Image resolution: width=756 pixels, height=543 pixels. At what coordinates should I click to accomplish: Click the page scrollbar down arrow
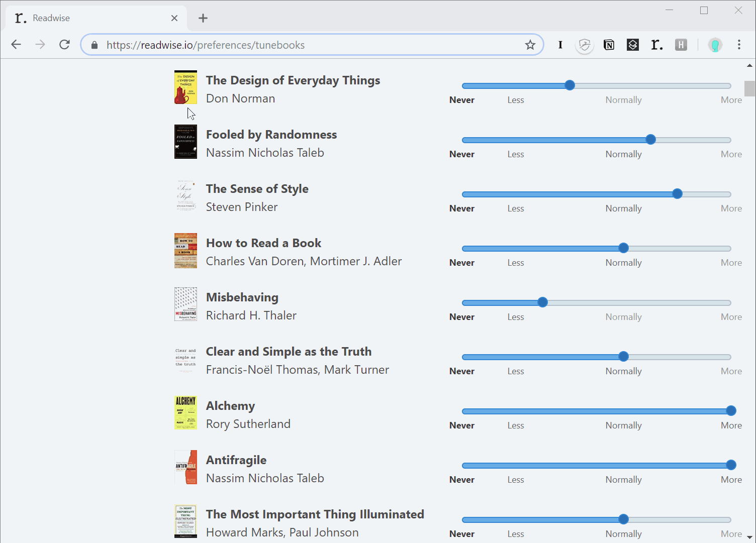[750, 537]
